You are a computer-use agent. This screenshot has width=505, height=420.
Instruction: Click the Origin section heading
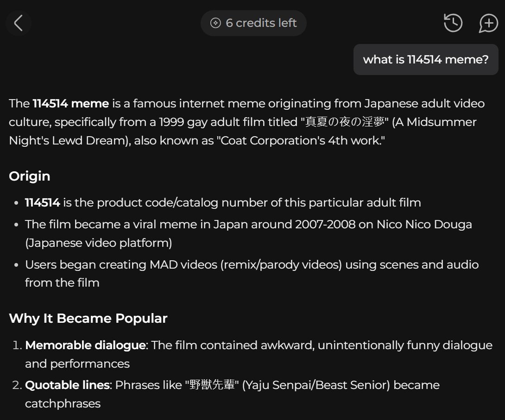pyautogui.click(x=30, y=176)
